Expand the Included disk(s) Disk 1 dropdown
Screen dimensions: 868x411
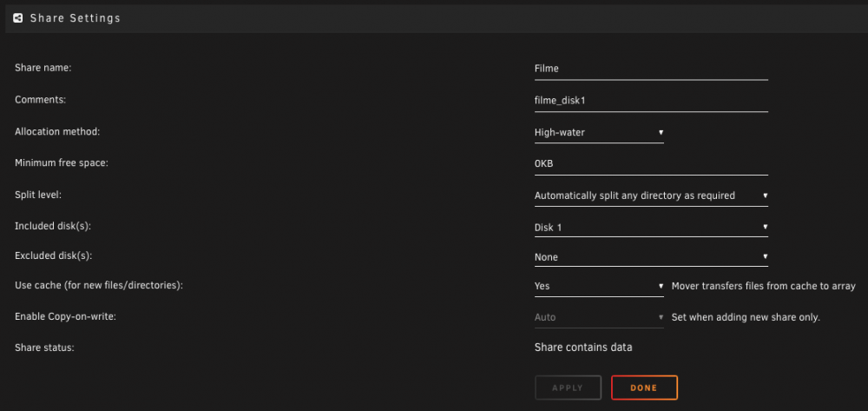coord(651,227)
